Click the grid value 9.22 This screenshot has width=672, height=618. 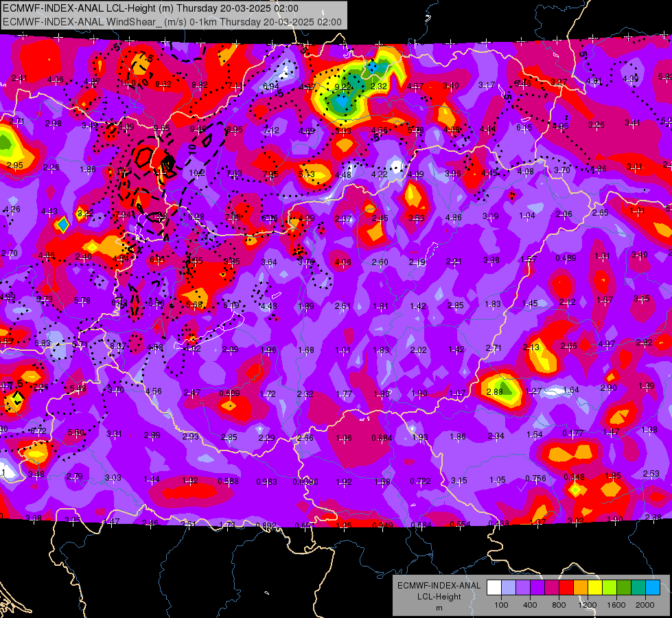[x=343, y=87]
